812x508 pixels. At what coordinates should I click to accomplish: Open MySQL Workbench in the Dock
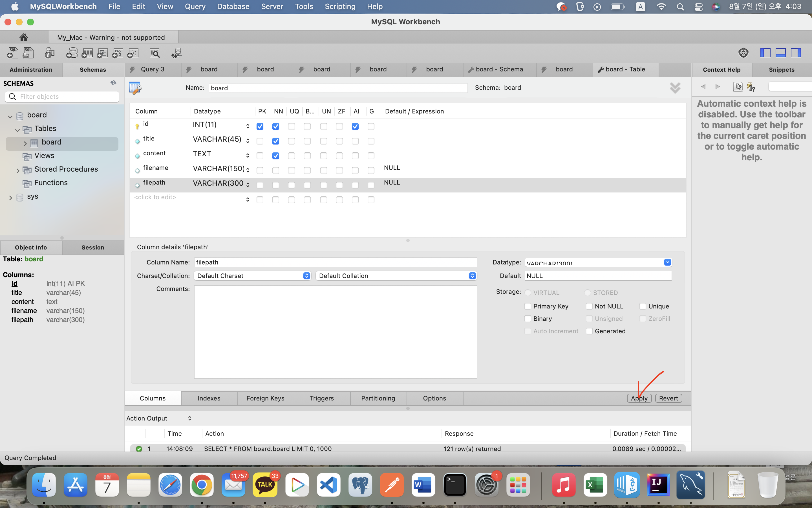tap(690, 485)
